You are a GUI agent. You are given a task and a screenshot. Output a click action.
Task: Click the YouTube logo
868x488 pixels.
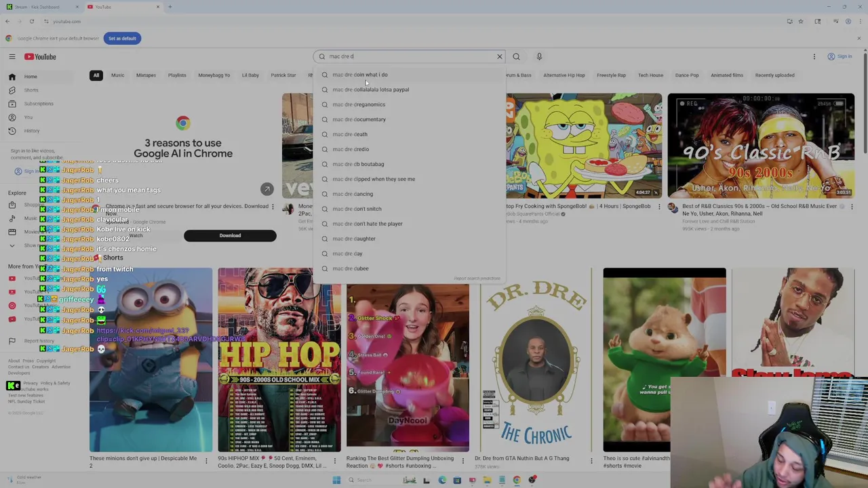41,57
